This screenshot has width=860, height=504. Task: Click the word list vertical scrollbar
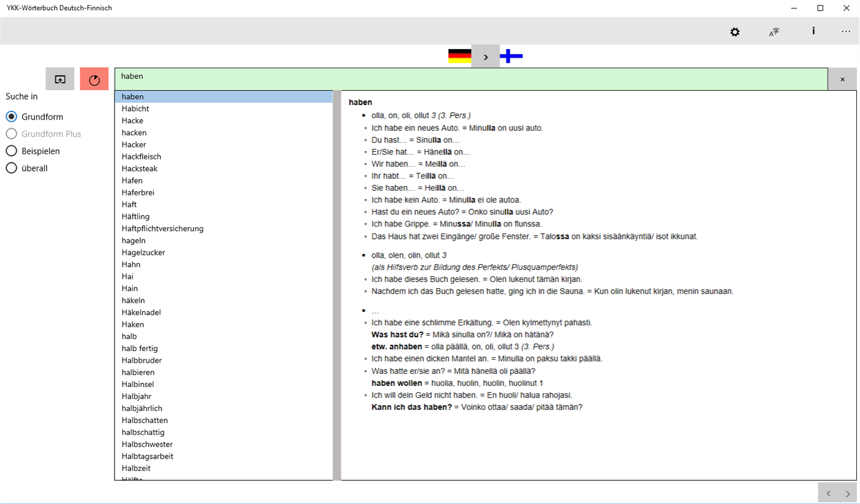(337, 286)
